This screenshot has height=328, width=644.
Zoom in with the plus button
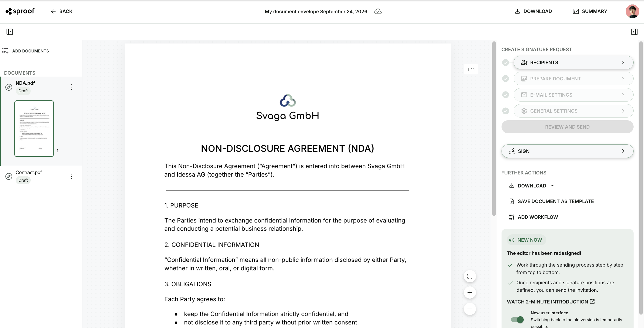(470, 292)
